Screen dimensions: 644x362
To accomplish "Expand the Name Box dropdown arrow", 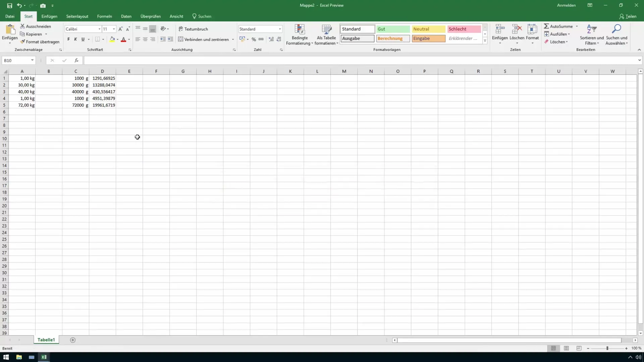I will [32, 60].
